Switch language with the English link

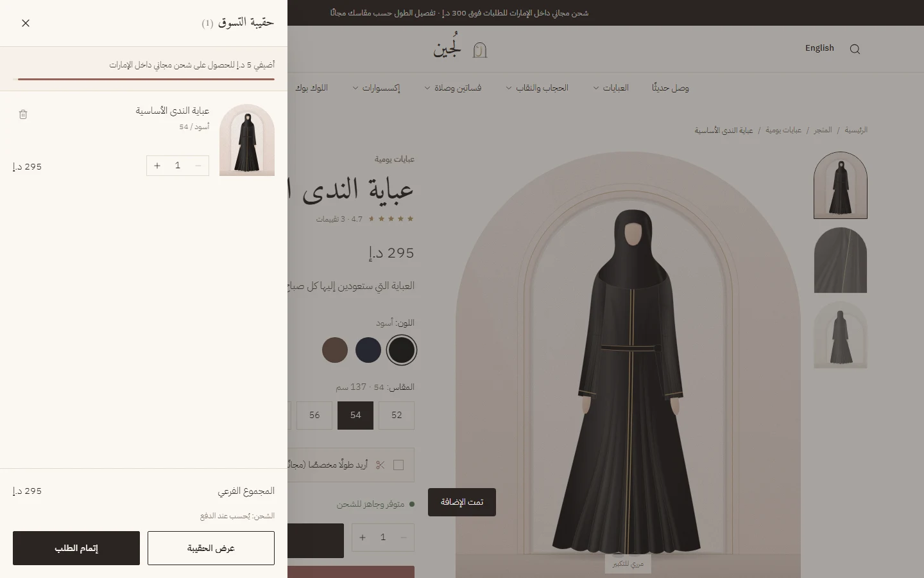coord(819,48)
